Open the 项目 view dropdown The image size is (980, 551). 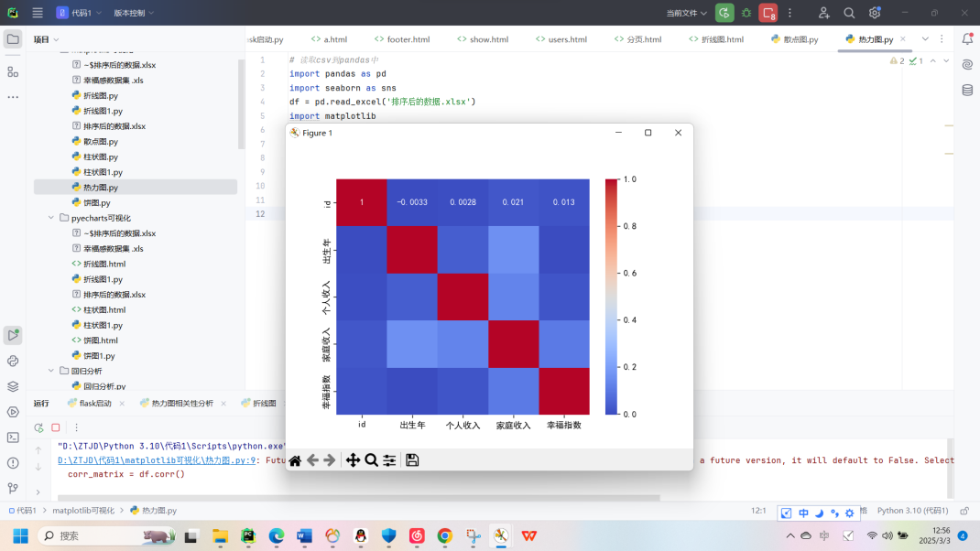coord(46,39)
